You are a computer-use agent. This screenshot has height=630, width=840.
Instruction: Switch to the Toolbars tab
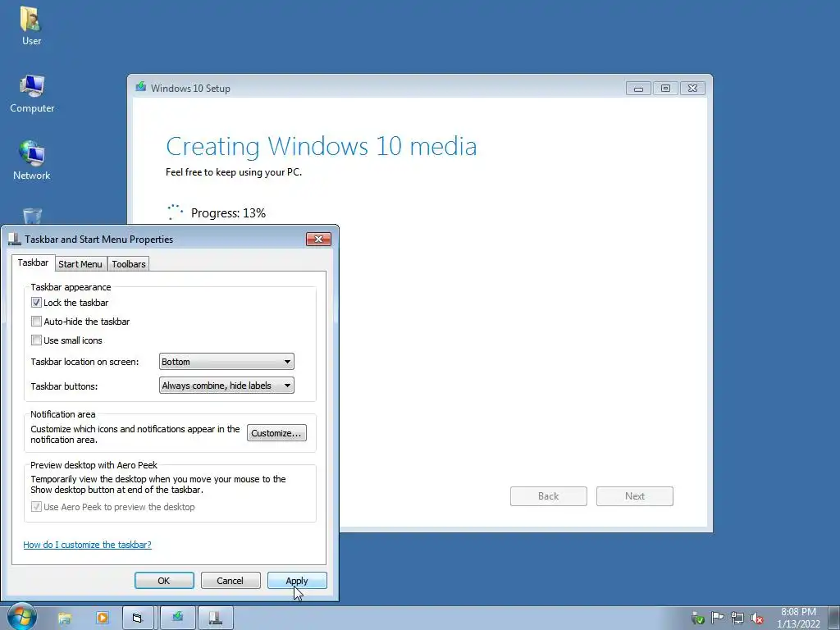tap(129, 264)
